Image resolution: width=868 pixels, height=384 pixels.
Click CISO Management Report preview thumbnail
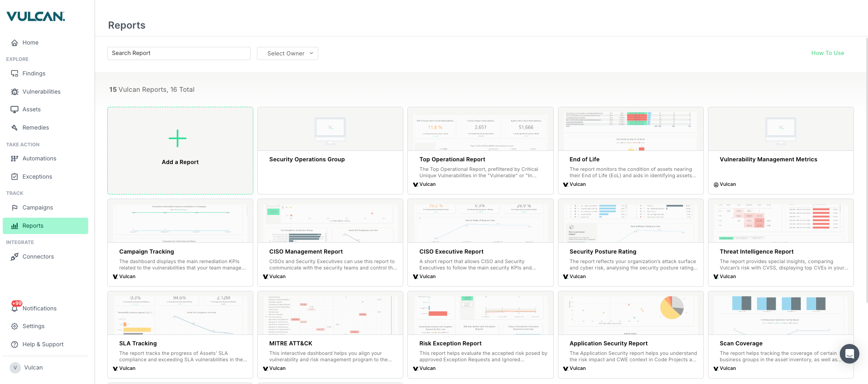coord(330,221)
